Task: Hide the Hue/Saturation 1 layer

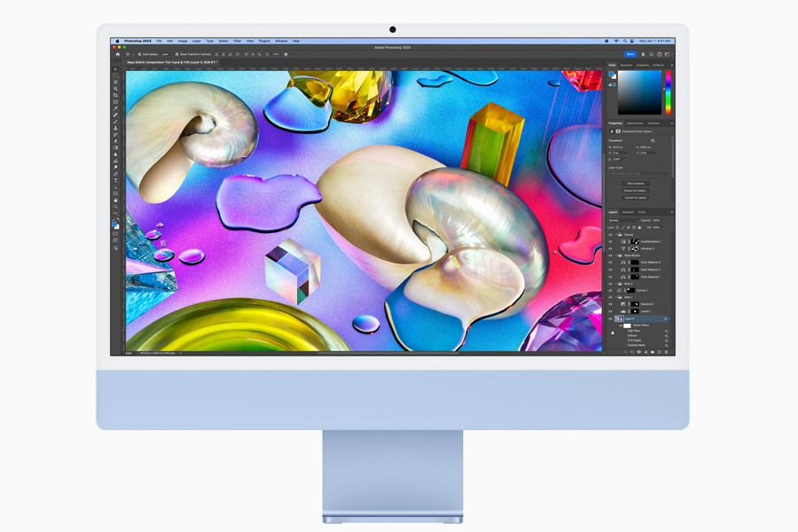Action: pos(611,242)
